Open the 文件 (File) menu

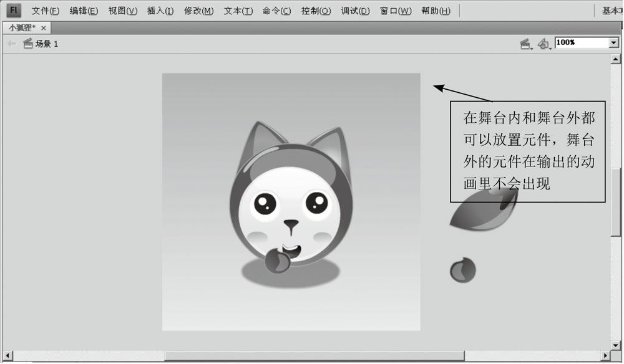coord(44,10)
